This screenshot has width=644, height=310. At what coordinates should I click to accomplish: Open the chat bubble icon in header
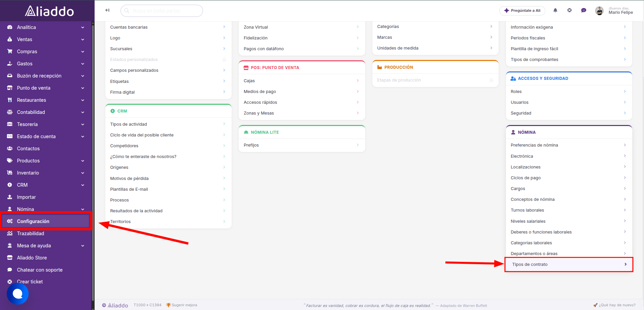point(583,10)
